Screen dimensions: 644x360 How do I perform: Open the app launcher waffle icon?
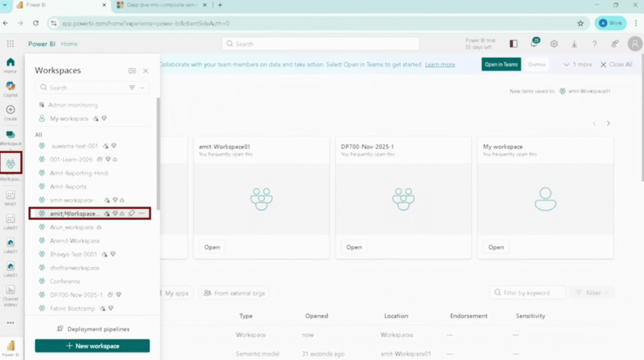[x=10, y=43]
